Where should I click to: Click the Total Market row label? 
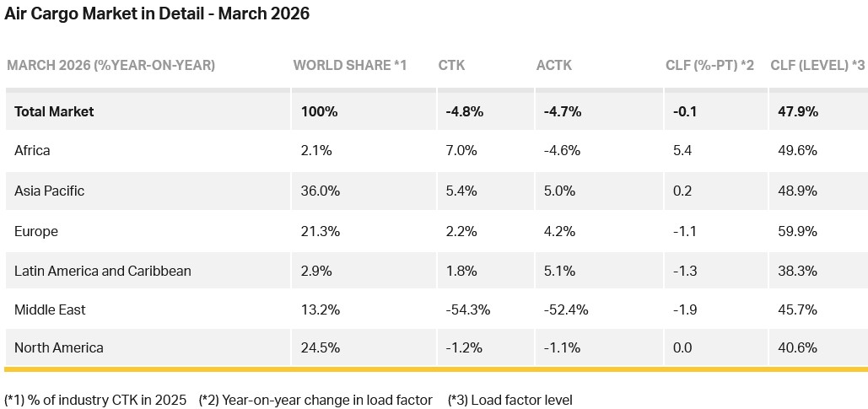[x=54, y=111]
